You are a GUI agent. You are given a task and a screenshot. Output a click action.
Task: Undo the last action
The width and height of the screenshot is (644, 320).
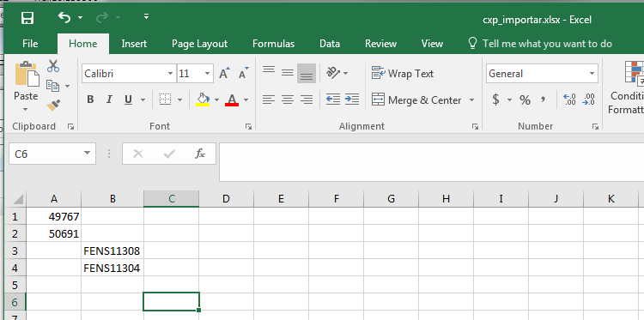[64, 17]
